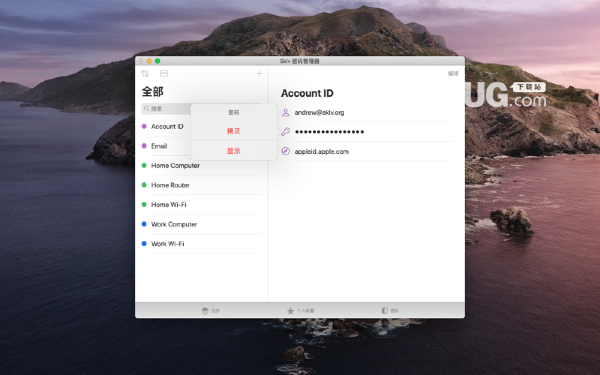
Task: Select the Home Router entry
Action: (x=201, y=185)
